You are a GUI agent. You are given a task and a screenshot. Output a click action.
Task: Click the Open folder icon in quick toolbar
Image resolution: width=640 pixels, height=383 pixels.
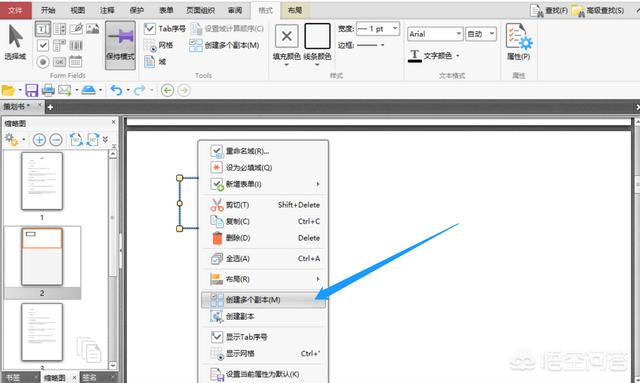[x=8, y=90]
